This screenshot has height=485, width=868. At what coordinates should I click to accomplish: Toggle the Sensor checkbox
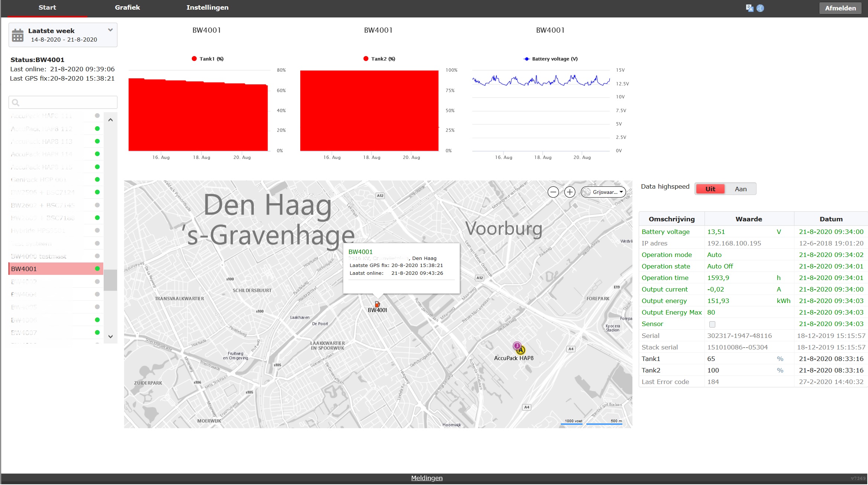click(712, 324)
